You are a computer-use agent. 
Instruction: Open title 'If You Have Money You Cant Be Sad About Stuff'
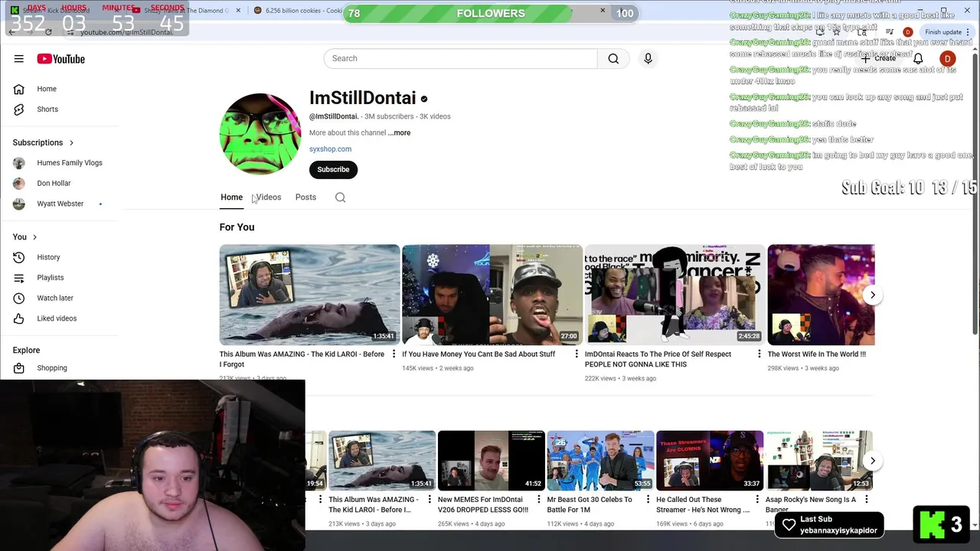tap(479, 354)
